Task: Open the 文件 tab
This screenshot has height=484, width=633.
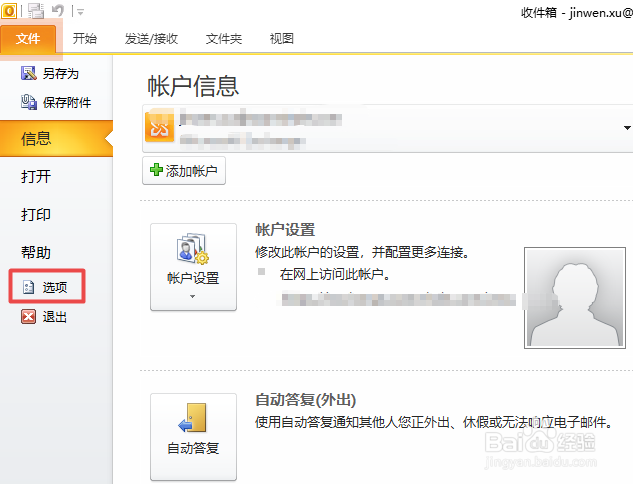Action: (x=28, y=39)
